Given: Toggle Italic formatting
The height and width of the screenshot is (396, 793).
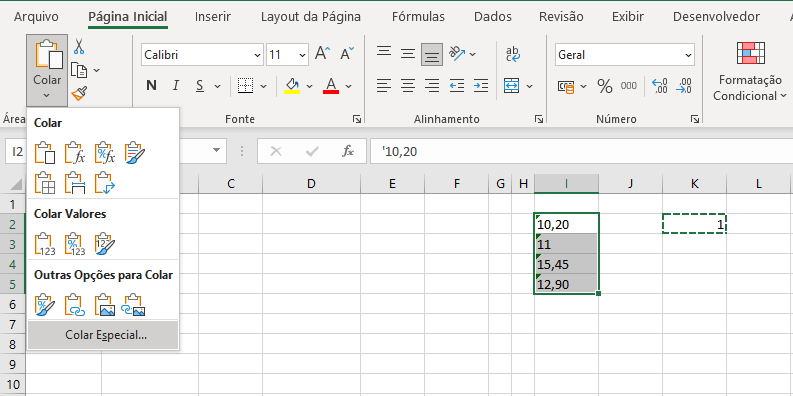Looking at the screenshot, I should pos(175,85).
